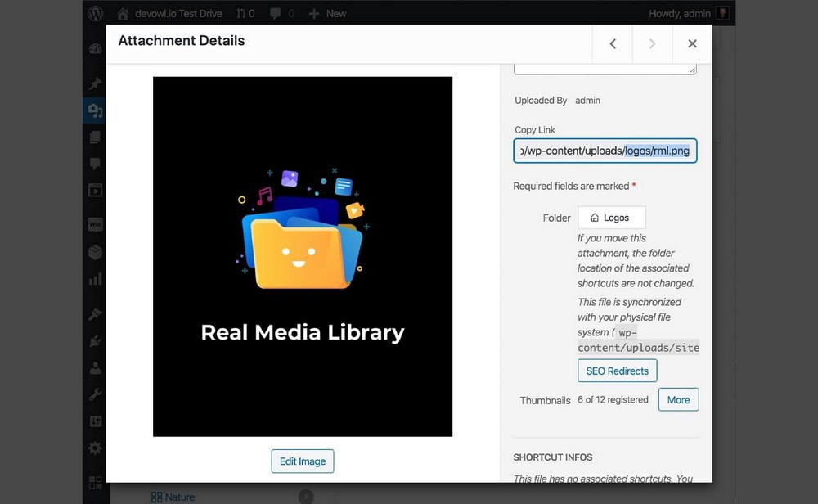Click the admin avatar picture
This screenshot has width=818, height=504.
pyautogui.click(x=722, y=13)
